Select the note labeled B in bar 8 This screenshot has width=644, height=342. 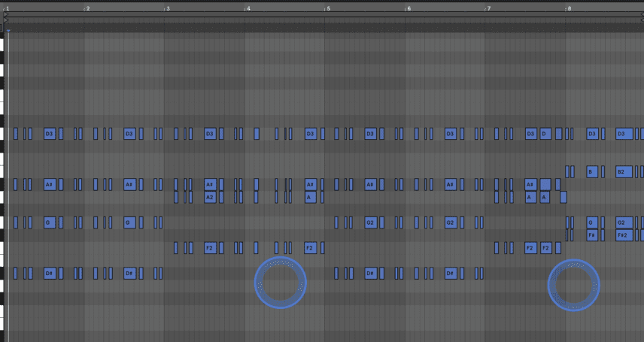[x=592, y=171]
